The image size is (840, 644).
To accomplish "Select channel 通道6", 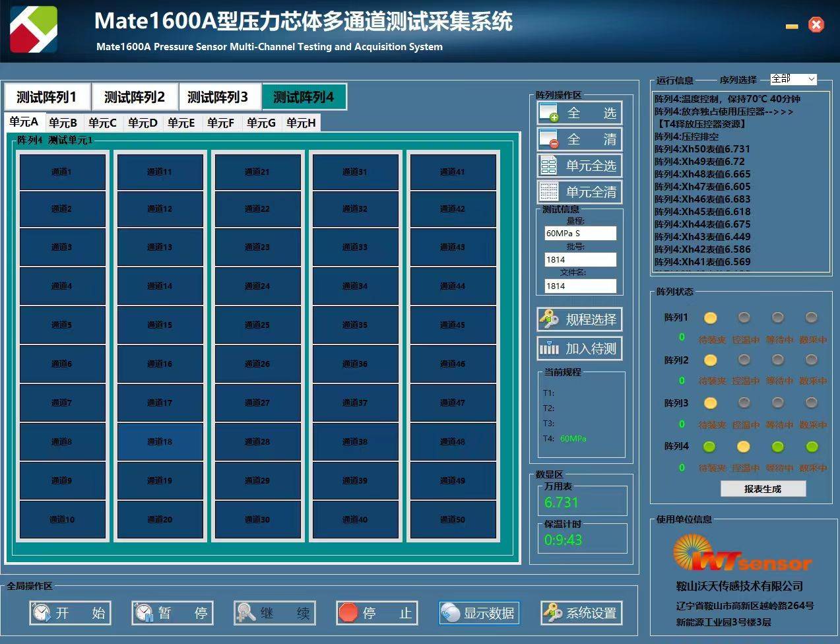I will tap(62, 364).
